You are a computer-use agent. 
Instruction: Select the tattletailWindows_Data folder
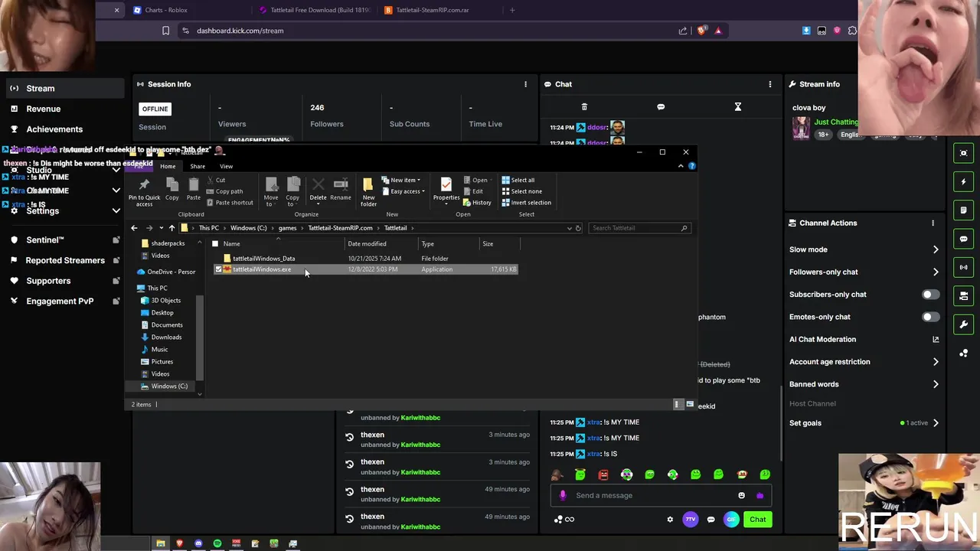coord(263,259)
